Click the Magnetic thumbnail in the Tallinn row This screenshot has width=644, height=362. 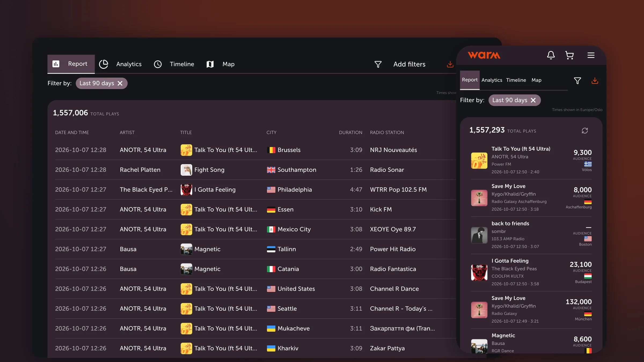pyautogui.click(x=186, y=249)
